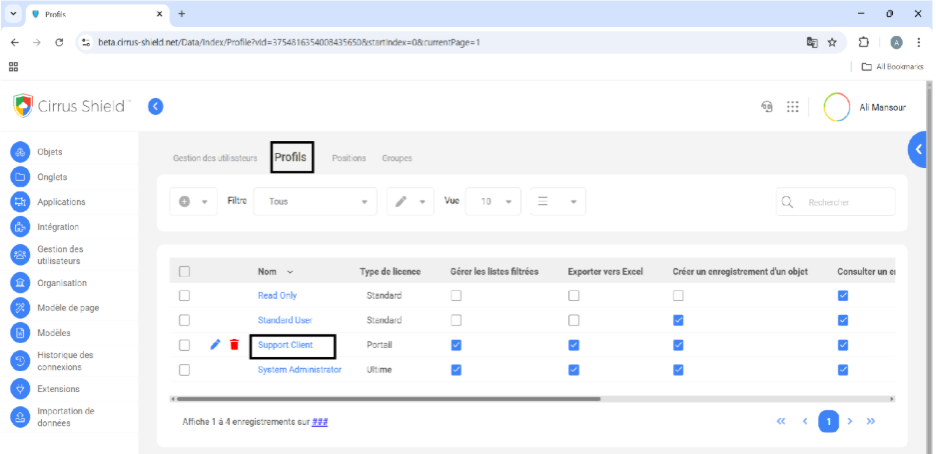
Task: Open the add-new plus dropdown
Action: coord(193,201)
